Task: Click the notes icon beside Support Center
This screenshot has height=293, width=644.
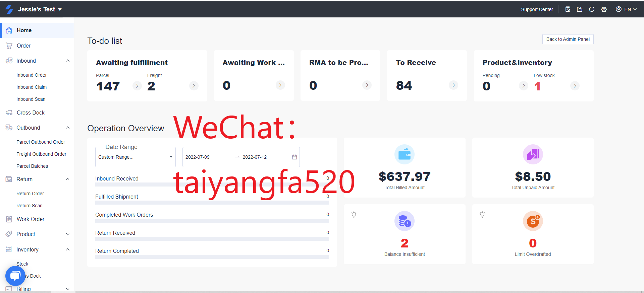Action: [568, 9]
